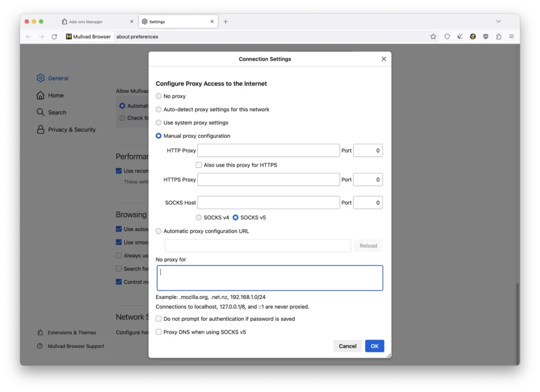Screen dimensions: 540x392
Task: Click the Mullvad Browser identity label
Action: coord(89,36)
